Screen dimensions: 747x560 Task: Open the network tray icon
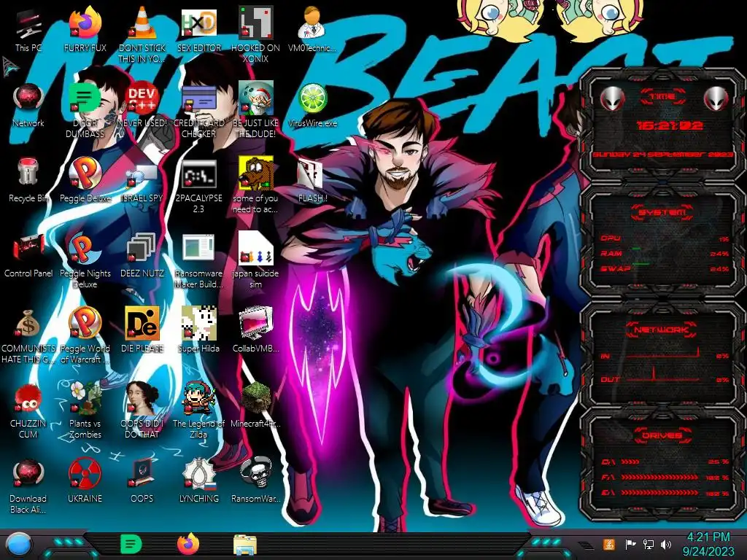click(649, 544)
